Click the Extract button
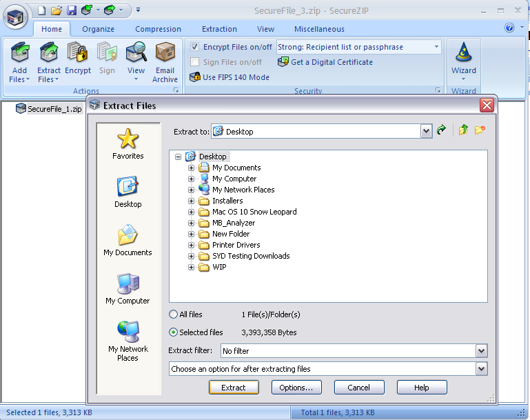Screen dimensions: 530x420 point(234,388)
